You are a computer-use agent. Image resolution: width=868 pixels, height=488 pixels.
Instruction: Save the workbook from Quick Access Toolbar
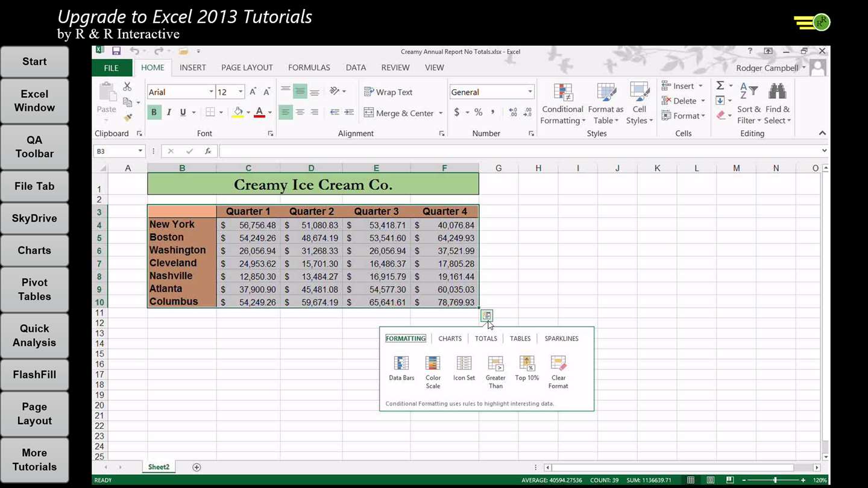[x=116, y=51]
